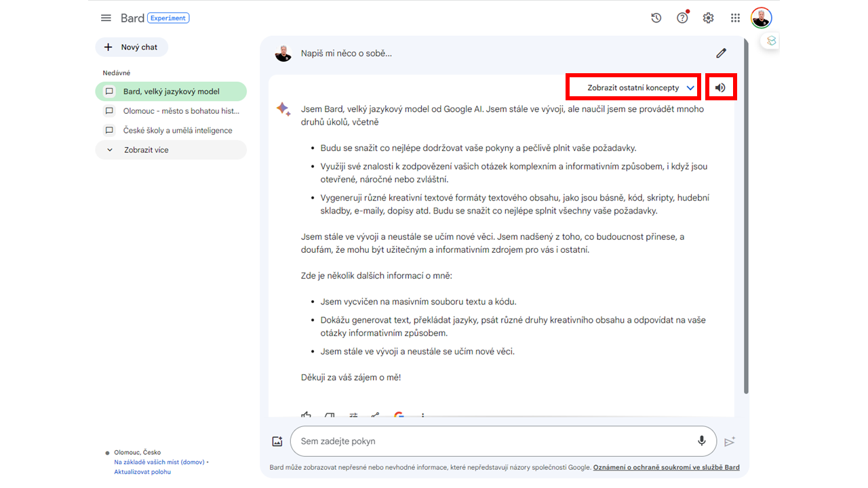Click chat bubble icon beside Olomouc chat
Image resolution: width=868 pixels, height=488 pixels.
coord(109,111)
